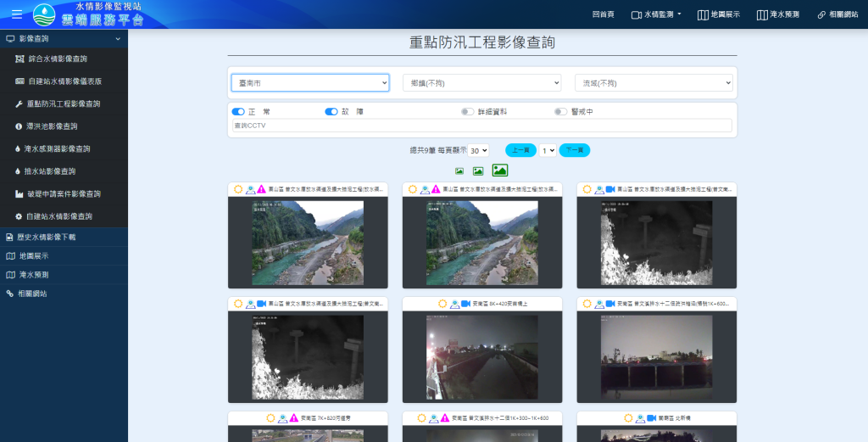Viewport: 868px width, 442px height.
Task: Open 地圖展示 in the top navigation
Action: point(719,15)
